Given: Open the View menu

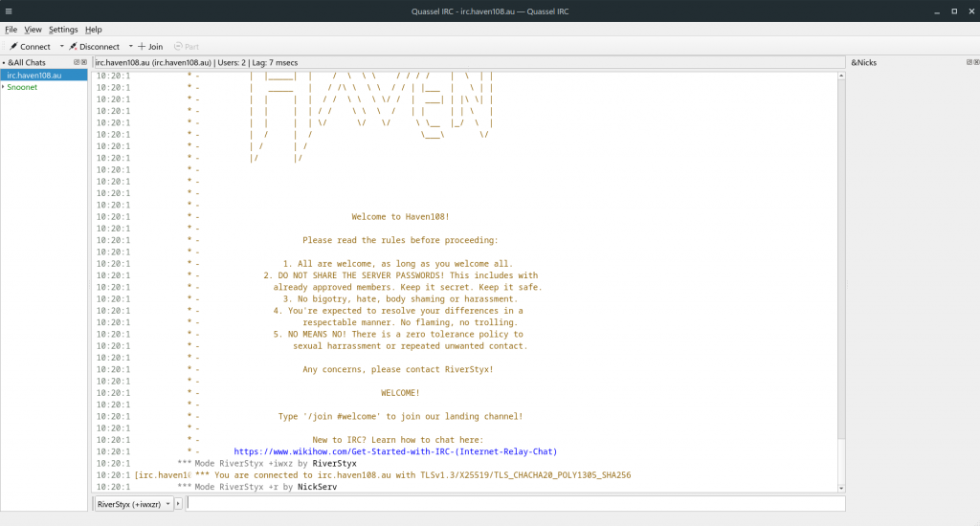Looking at the screenshot, I should pyautogui.click(x=33, y=30).
